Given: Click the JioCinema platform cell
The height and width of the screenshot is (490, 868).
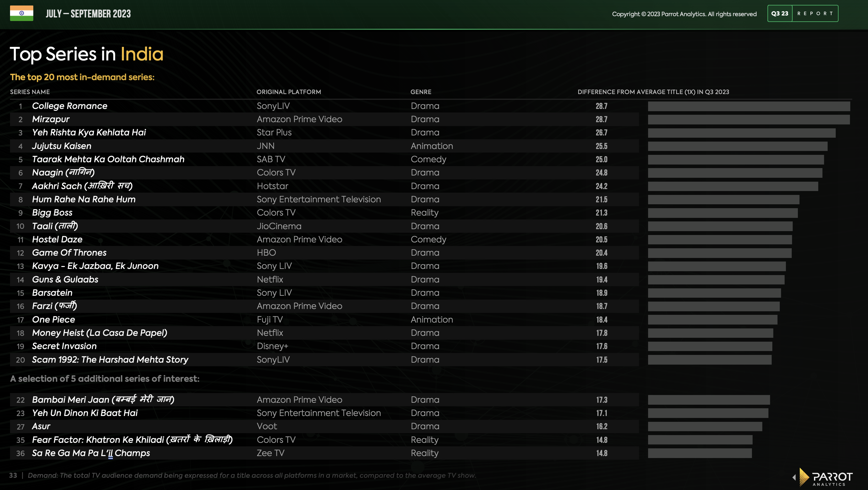Looking at the screenshot, I should pos(279,226).
